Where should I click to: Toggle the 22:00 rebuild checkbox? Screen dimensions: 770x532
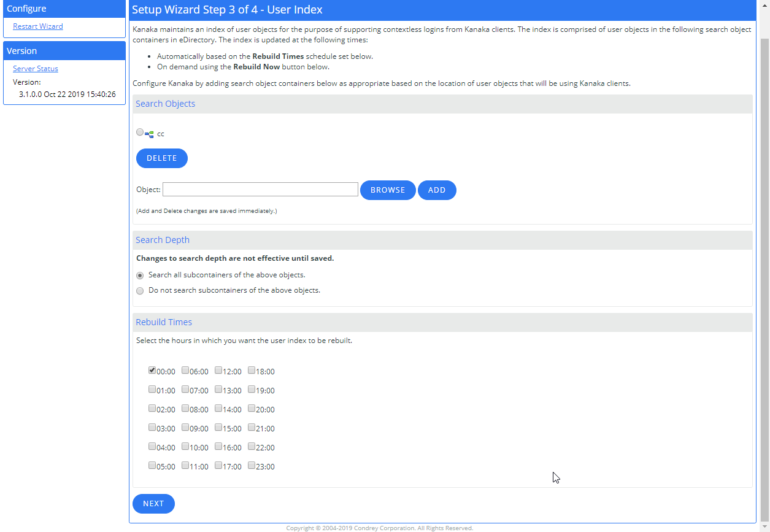pyautogui.click(x=252, y=446)
